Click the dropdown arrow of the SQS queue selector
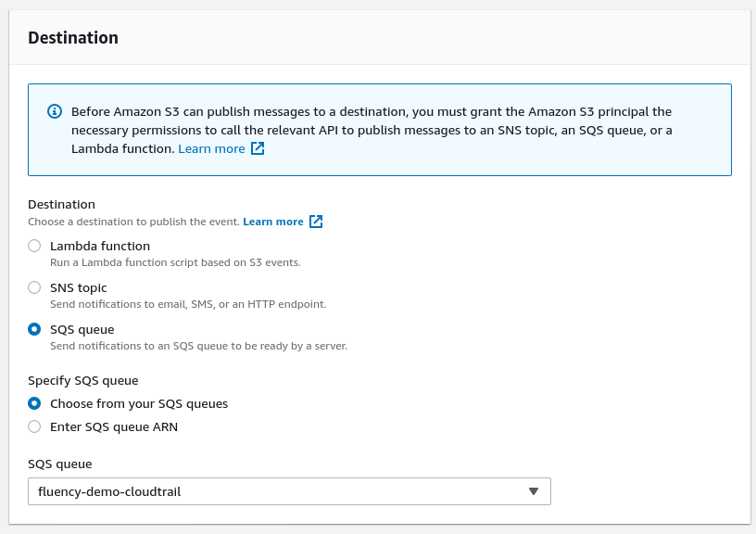 coord(534,491)
